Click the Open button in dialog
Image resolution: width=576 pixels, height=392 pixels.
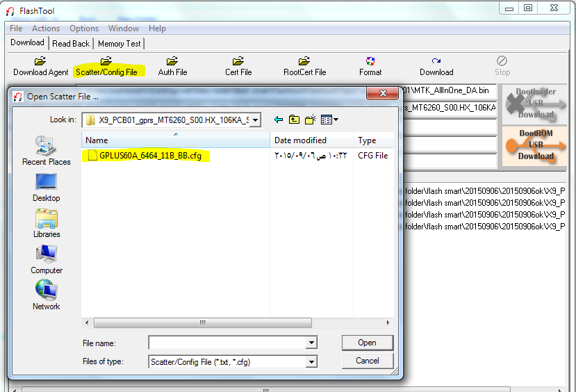[x=368, y=343]
